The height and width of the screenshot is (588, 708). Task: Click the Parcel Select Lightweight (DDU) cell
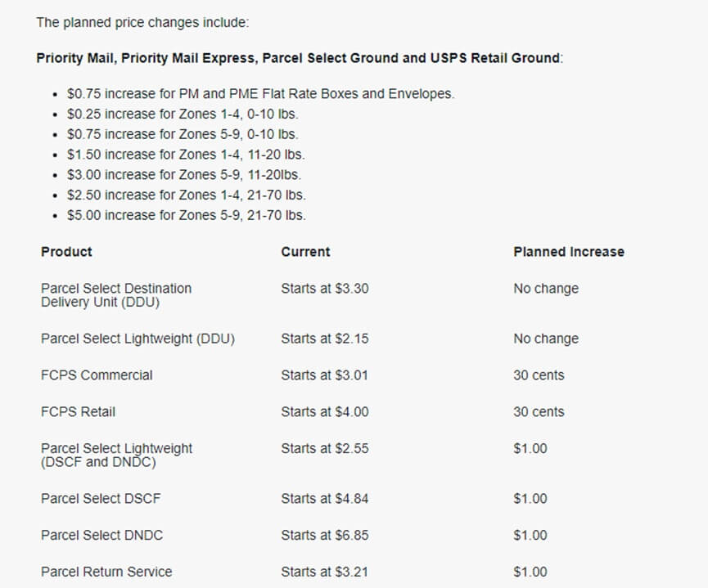click(138, 339)
